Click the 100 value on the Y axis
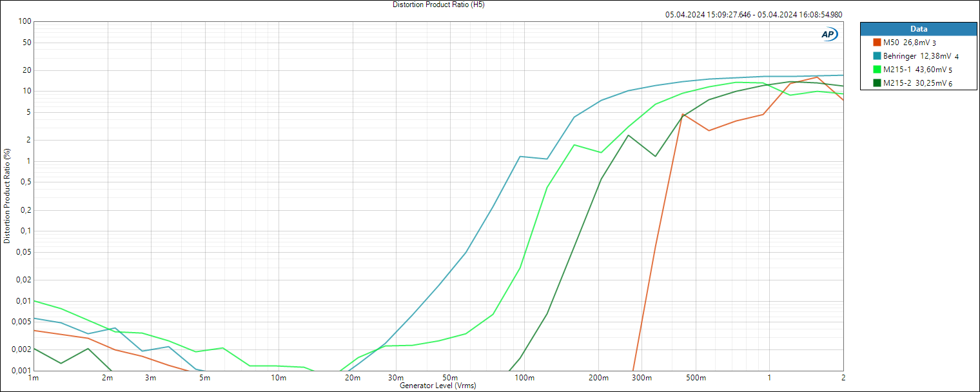980x392 pixels. [x=25, y=21]
